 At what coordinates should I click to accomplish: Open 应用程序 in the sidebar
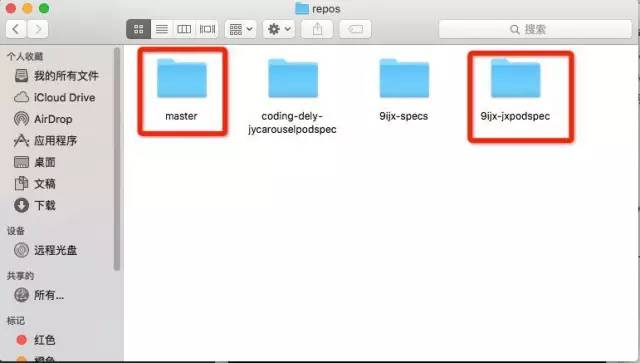[46, 140]
